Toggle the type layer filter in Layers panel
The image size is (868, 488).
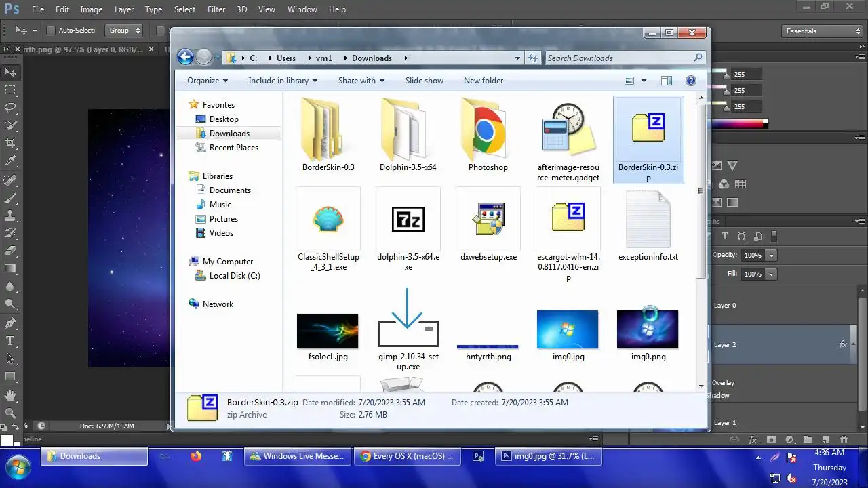coord(724,237)
